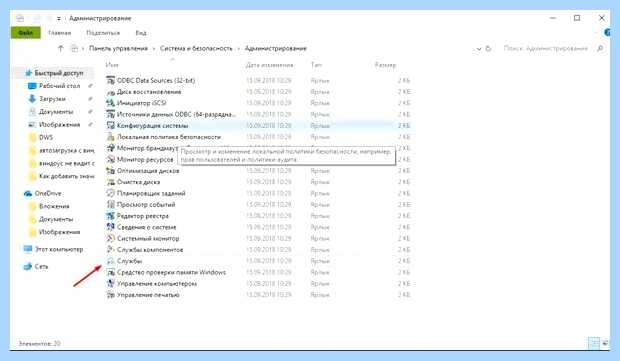
Task: Select the Инициатор iSCSI icon
Action: click(x=111, y=103)
